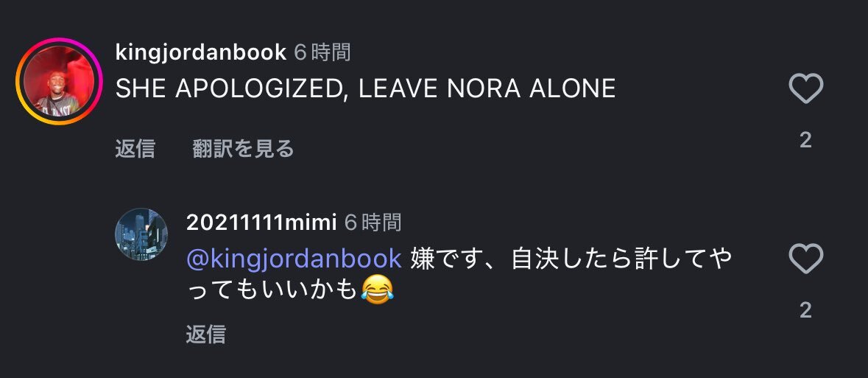This screenshot has height=378, width=868.
Task: Open 20211111mimi's profile picture
Action: 141,234
